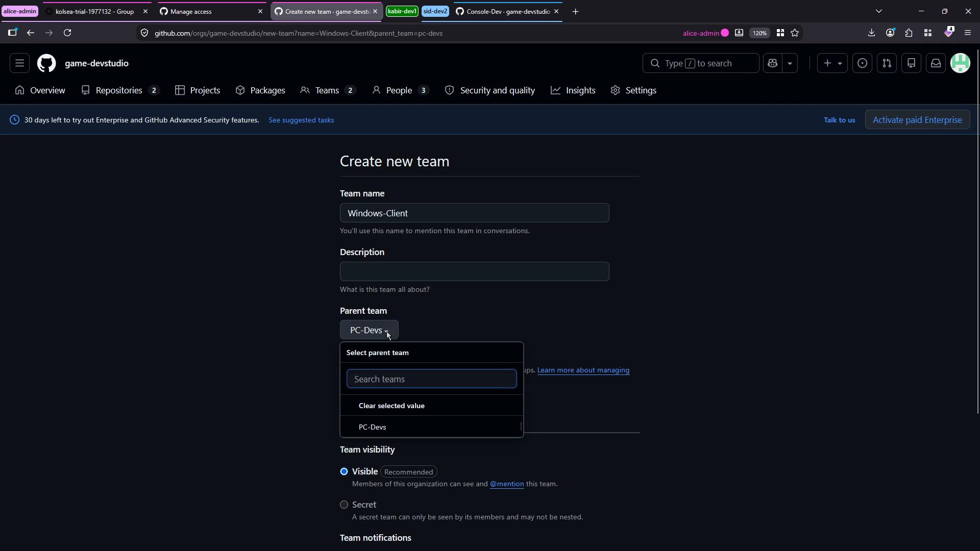The height and width of the screenshot is (551, 980).
Task: Click Activate paid Enterprise button
Action: 917,120
